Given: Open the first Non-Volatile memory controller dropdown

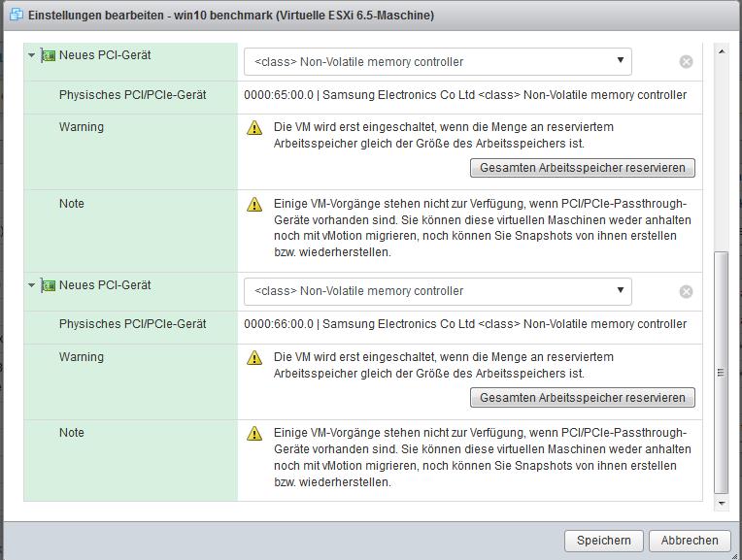Looking at the screenshot, I should pyautogui.click(x=437, y=62).
